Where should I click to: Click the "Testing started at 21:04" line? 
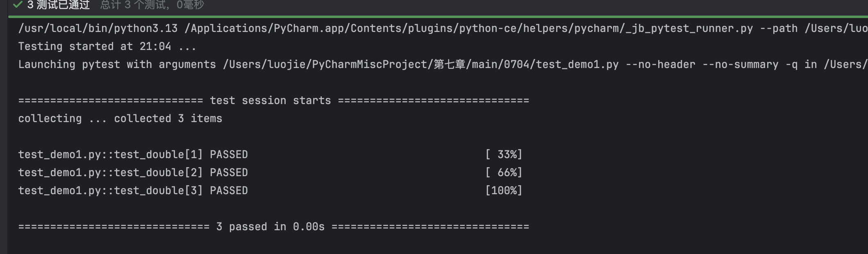[x=107, y=46]
